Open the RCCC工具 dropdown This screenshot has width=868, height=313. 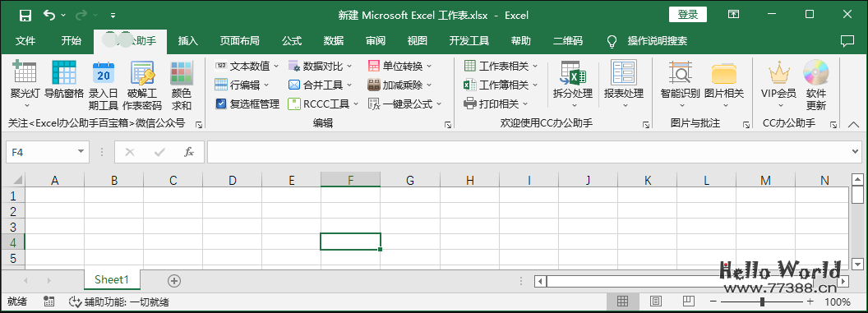click(323, 104)
